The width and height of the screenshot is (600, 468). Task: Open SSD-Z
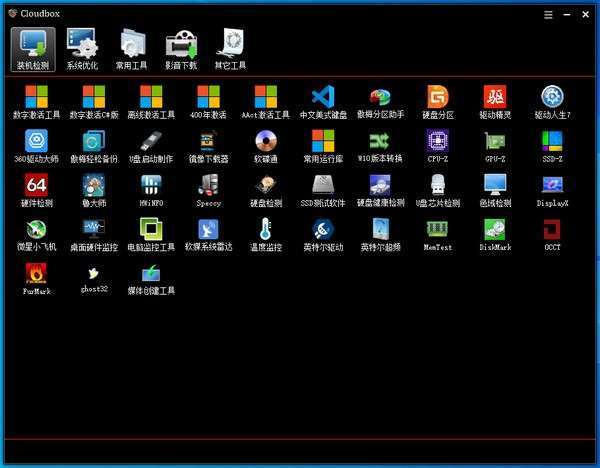(553, 146)
